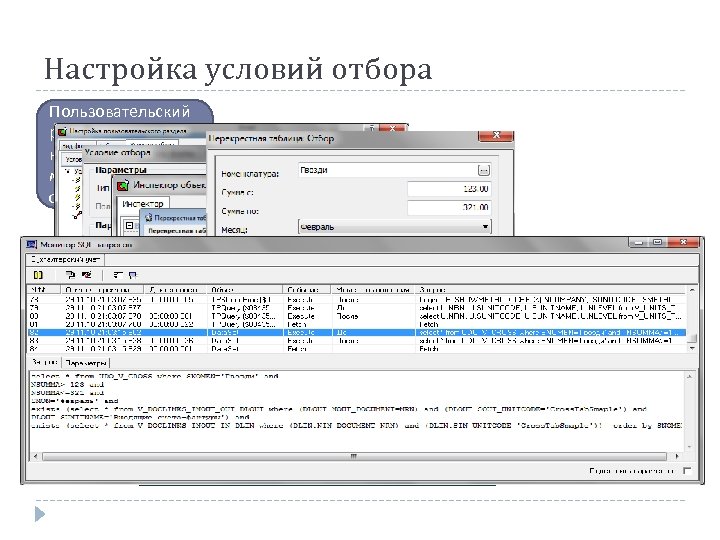Click the left arrow of the query text horizontal scrollbar
The height and width of the screenshot is (540, 720).
click(x=35, y=456)
